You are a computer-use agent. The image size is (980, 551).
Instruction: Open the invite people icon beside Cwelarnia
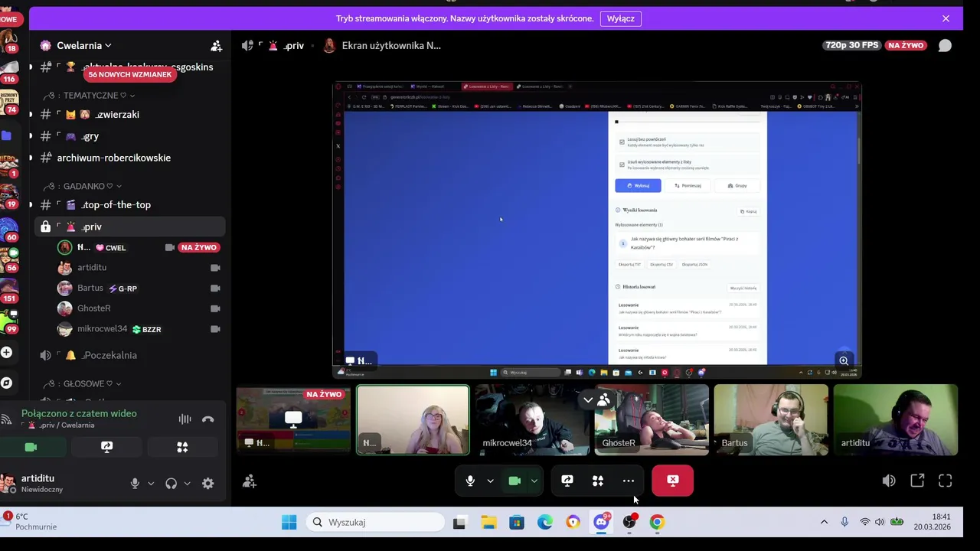pos(217,46)
